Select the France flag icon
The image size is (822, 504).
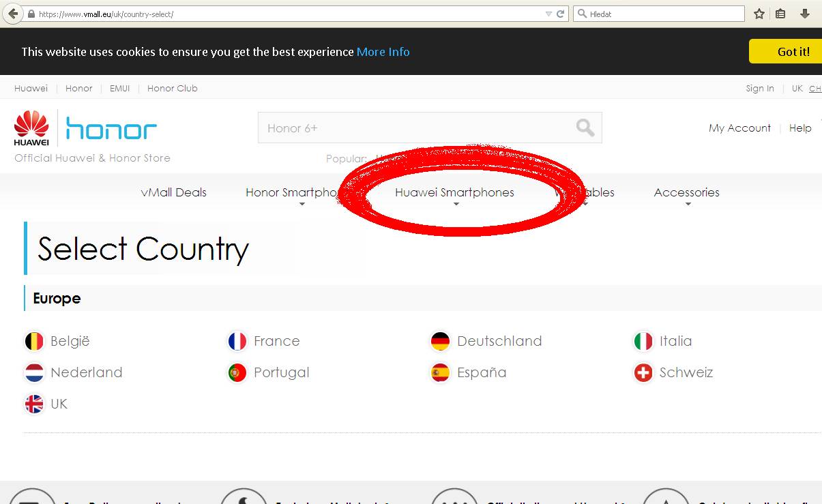tap(237, 341)
